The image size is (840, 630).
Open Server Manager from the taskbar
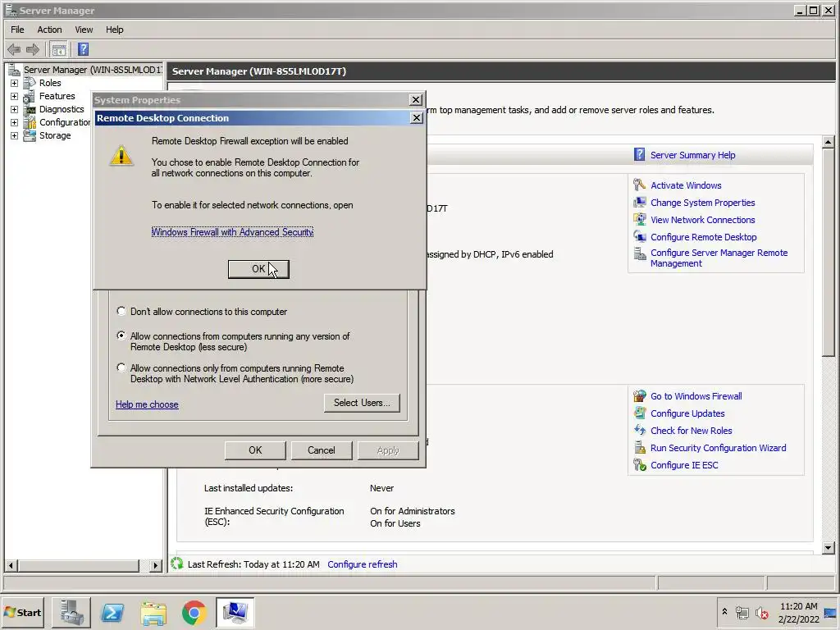(x=71, y=612)
